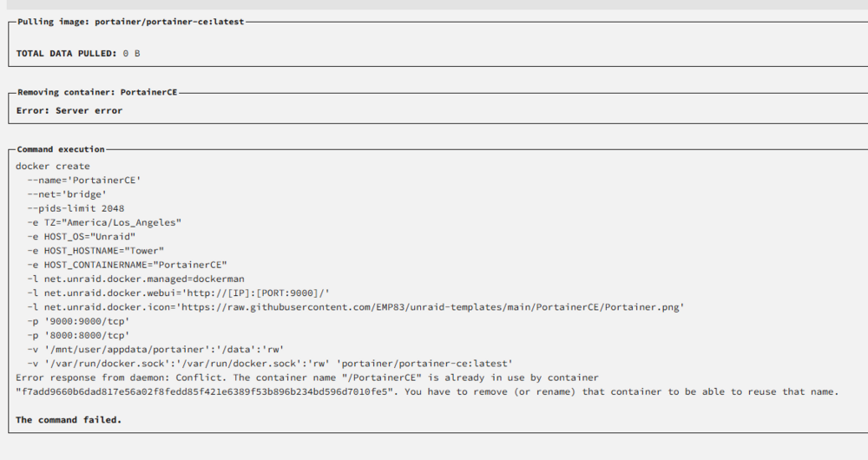Click the HOST_HOSTNAME Tower environment line
This screenshot has width=868, height=460.
95,250
